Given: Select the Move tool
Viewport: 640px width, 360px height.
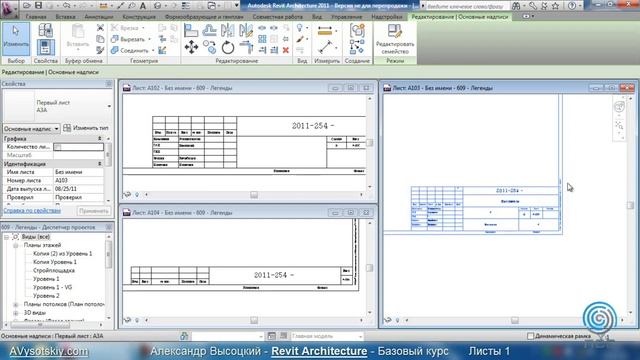Looking at the screenshot, I should pos(191,48).
